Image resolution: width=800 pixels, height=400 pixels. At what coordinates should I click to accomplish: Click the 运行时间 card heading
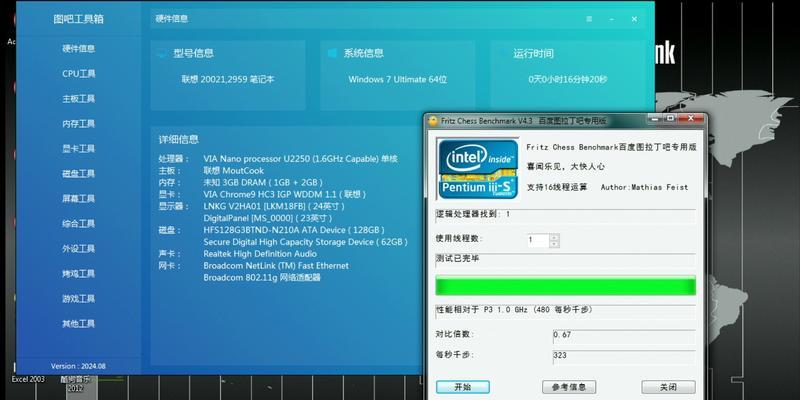pyautogui.click(x=533, y=54)
